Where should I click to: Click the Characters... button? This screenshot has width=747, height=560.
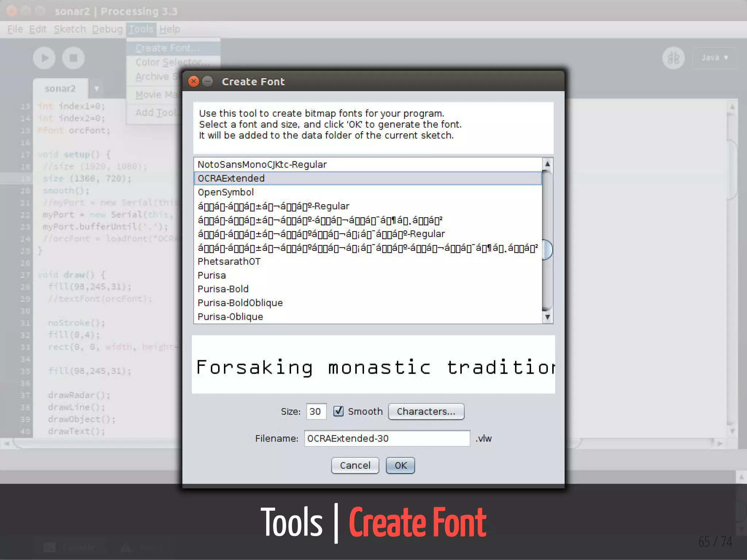point(426,411)
